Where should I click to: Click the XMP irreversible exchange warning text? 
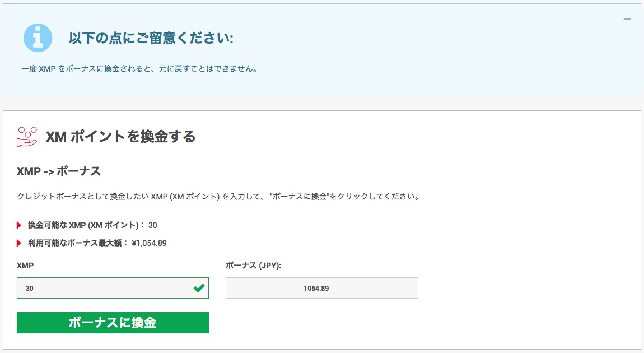(x=139, y=69)
